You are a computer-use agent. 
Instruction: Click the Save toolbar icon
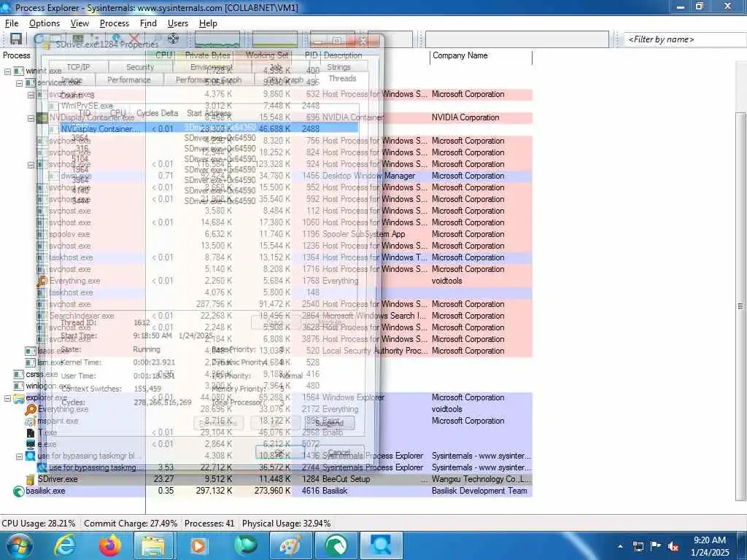(x=16, y=39)
